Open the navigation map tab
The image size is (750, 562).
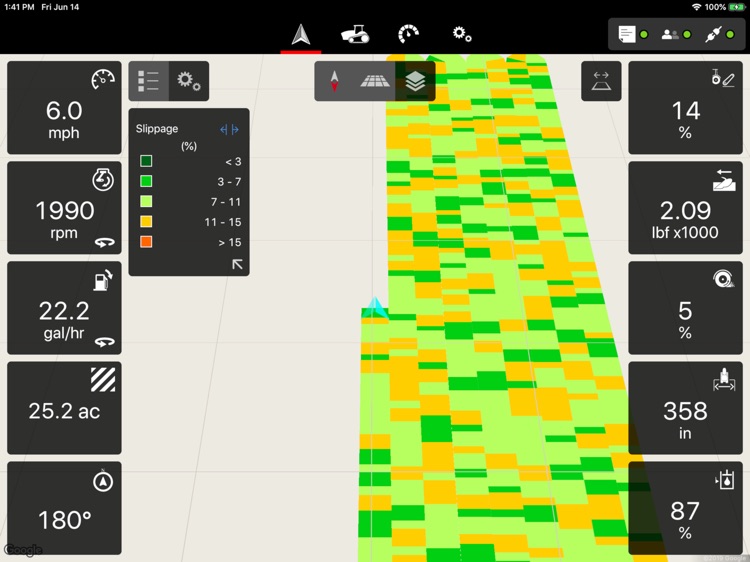[301, 34]
